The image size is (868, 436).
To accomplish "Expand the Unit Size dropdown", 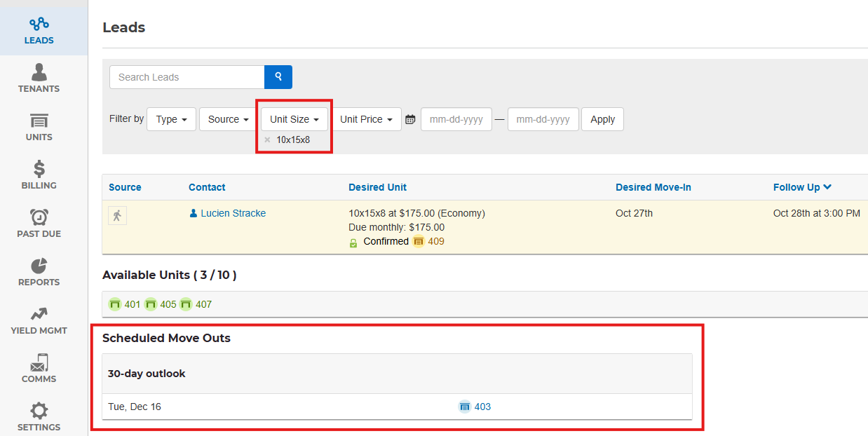I will click(294, 120).
